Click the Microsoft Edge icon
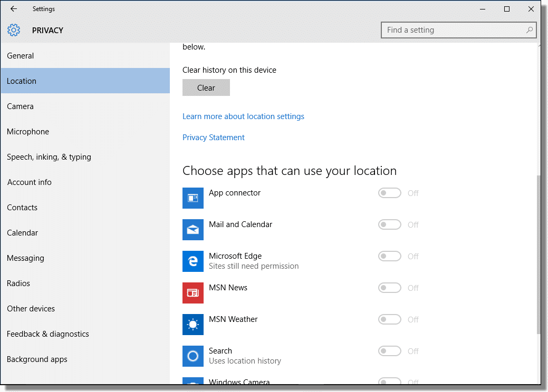The width and height of the screenshot is (548, 392). point(193,261)
